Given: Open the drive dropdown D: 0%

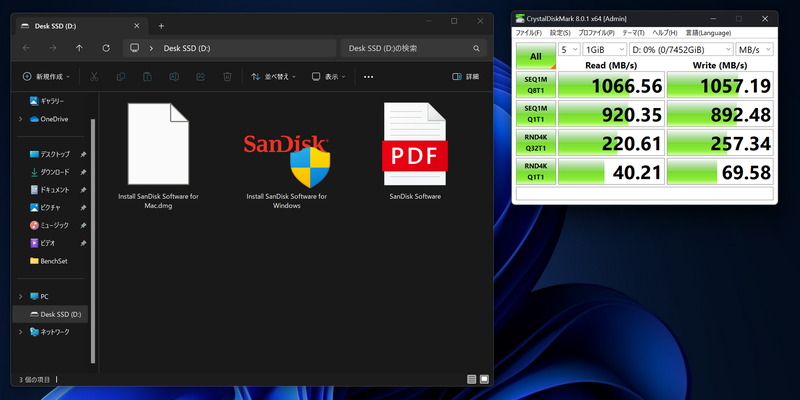Looking at the screenshot, I should point(681,49).
